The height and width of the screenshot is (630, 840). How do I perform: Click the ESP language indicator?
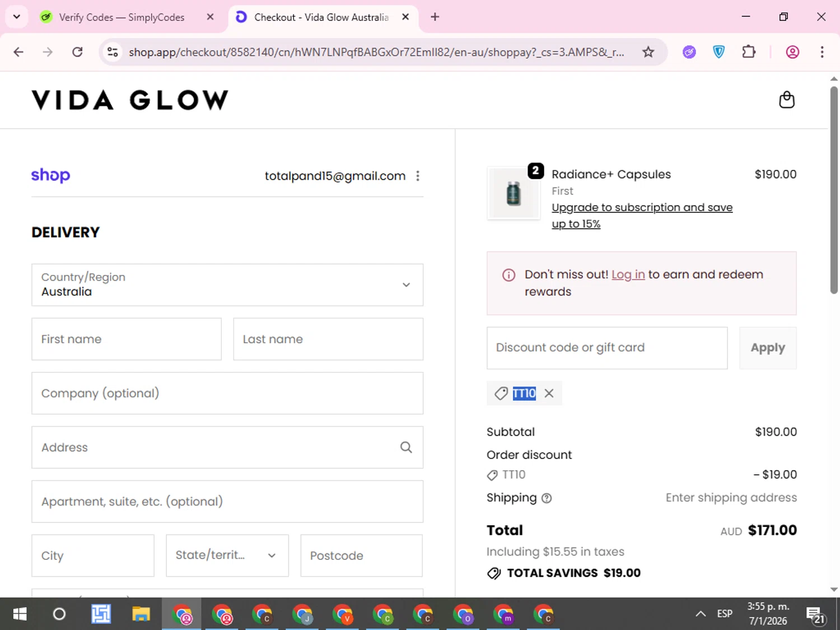pyautogui.click(x=725, y=614)
